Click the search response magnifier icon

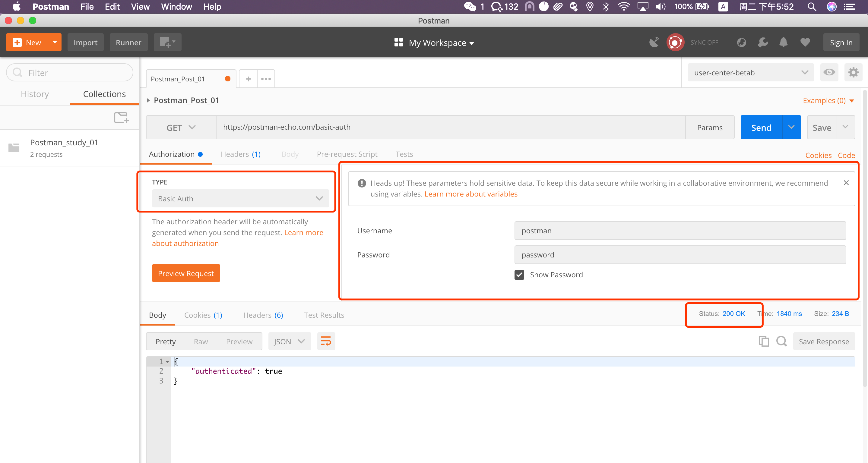(781, 342)
